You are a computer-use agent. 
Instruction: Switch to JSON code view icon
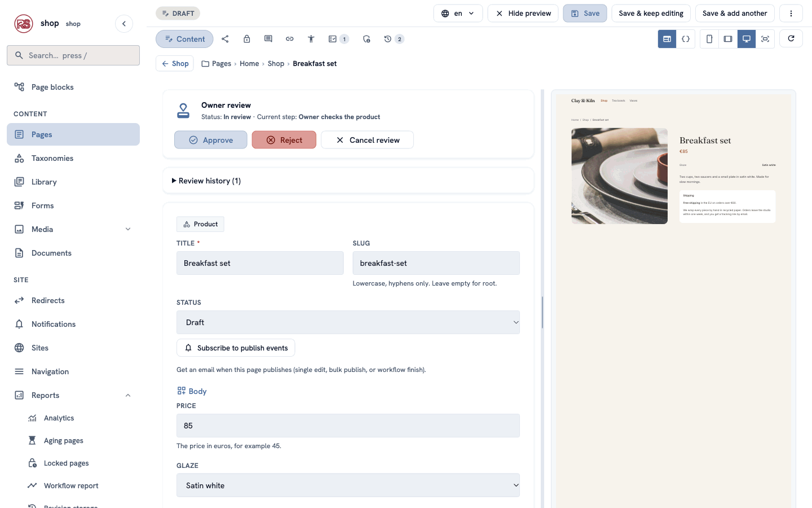point(686,39)
